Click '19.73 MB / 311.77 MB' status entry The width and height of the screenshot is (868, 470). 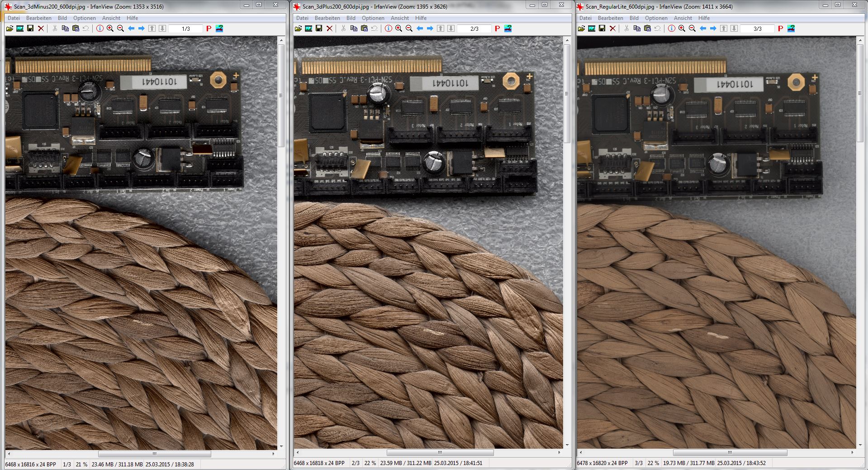(x=689, y=463)
